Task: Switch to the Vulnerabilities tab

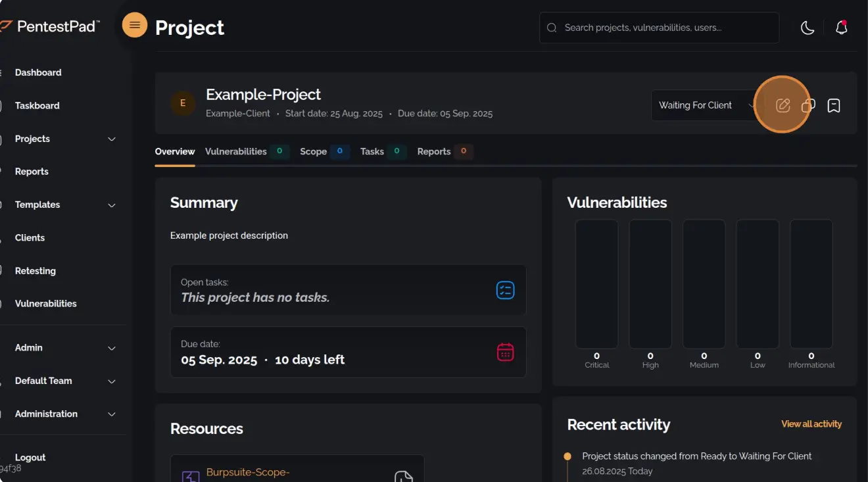Action: pyautogui.click(x=236, y=151)
